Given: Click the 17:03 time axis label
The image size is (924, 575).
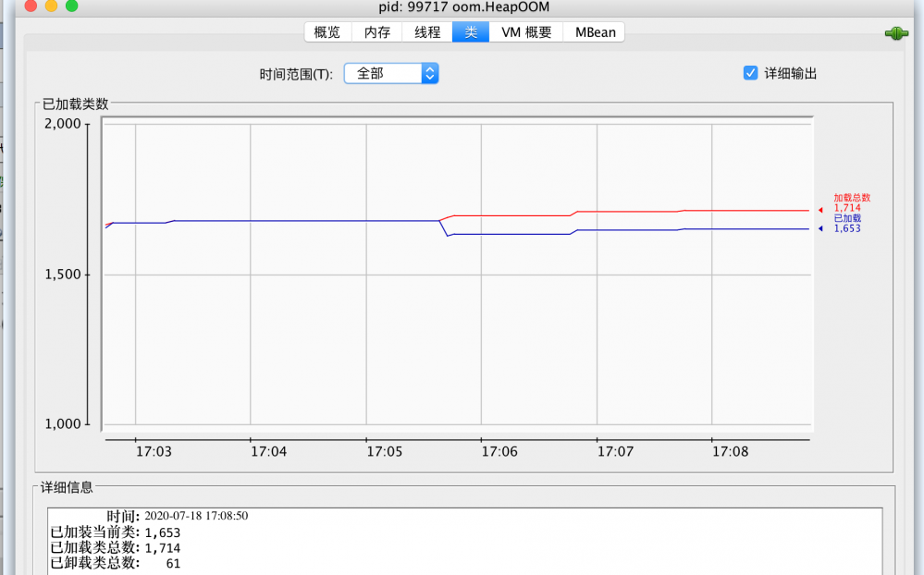Looking at the screenshot, I should [154, 452].
